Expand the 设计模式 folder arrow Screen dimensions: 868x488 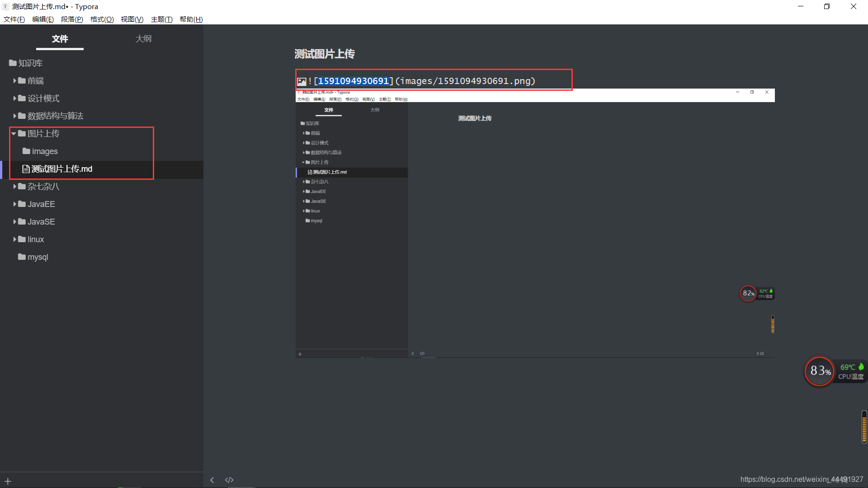click(14, 99)
